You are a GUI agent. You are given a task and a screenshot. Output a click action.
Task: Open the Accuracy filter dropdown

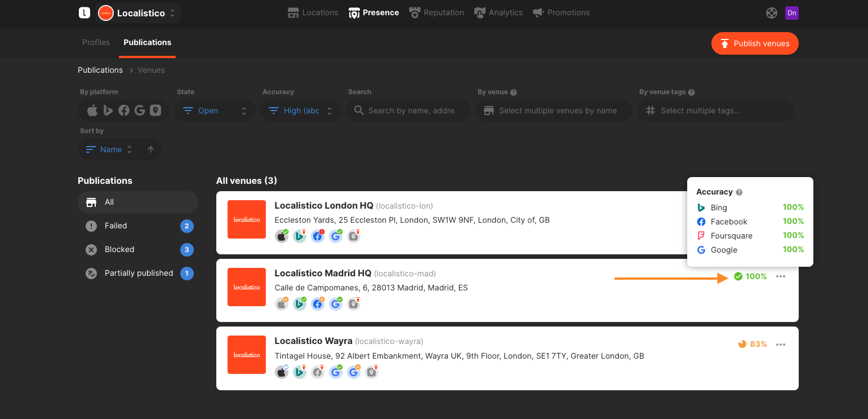[x=300, y=111]
